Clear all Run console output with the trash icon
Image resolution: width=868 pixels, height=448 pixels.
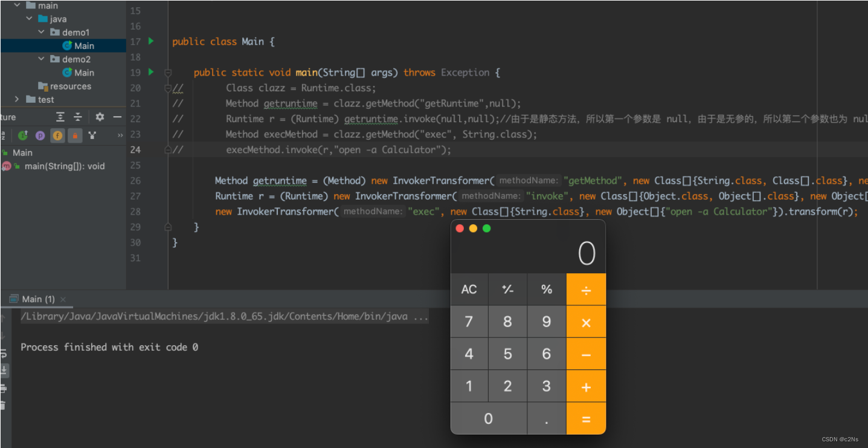3,405
